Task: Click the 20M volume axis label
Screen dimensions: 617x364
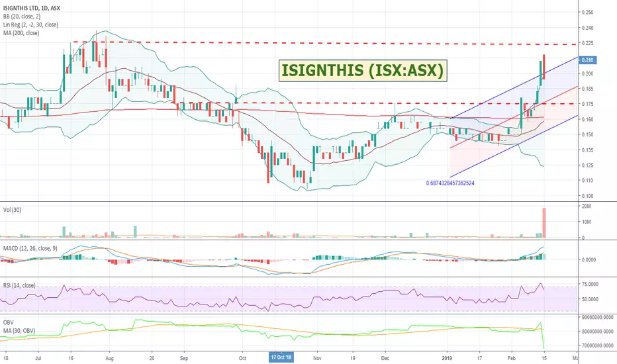Action: tap(587, 206)
